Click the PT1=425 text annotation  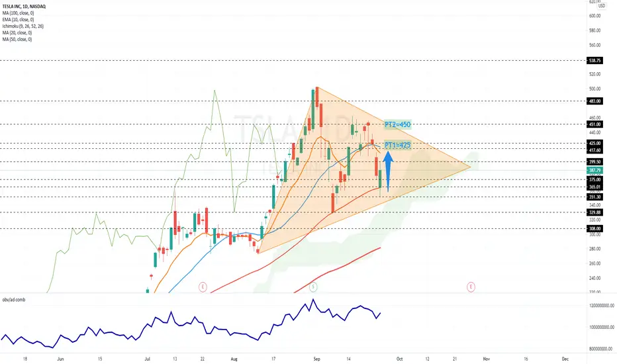click(397, 145)
